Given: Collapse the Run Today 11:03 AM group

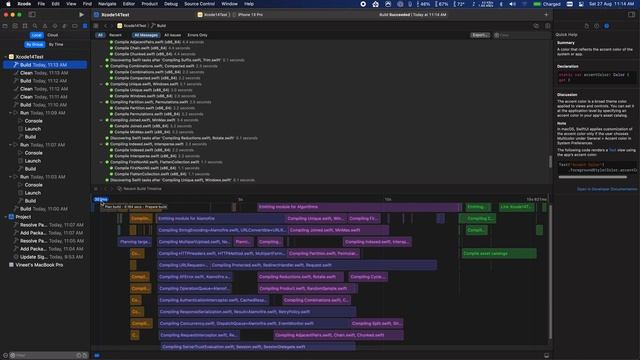Looking at the screenshot, I should pyautogui.click(x=10, y=177).
